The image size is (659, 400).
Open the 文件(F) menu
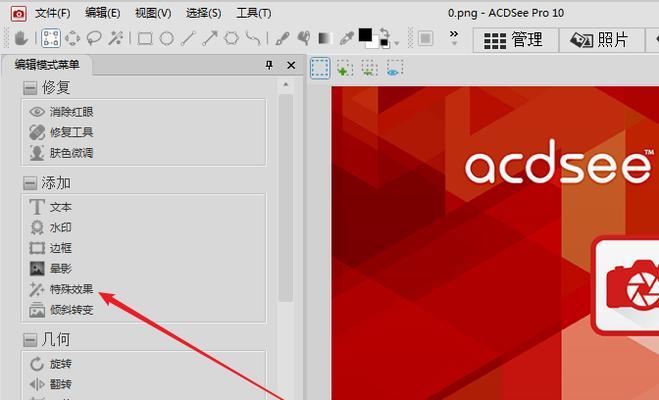click(x=53, y=13)
